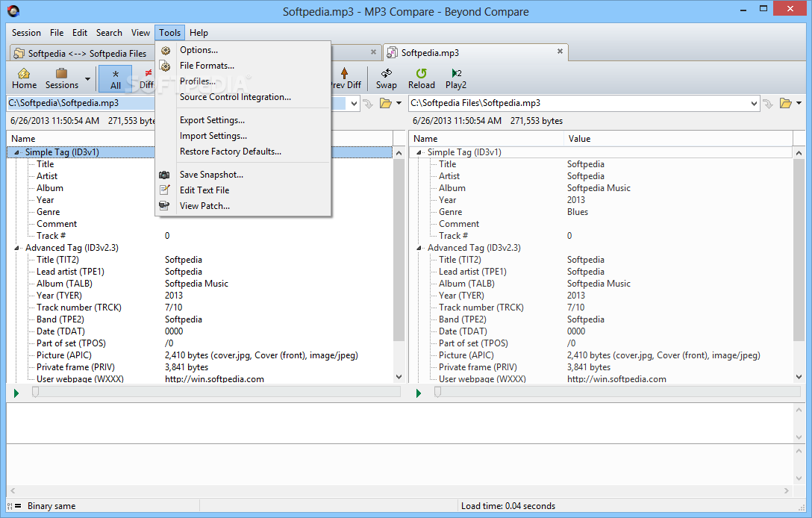Image resolution: width=812 pixels, height=518 pixels.
Task: Open the Session menu
Action: 26,33
